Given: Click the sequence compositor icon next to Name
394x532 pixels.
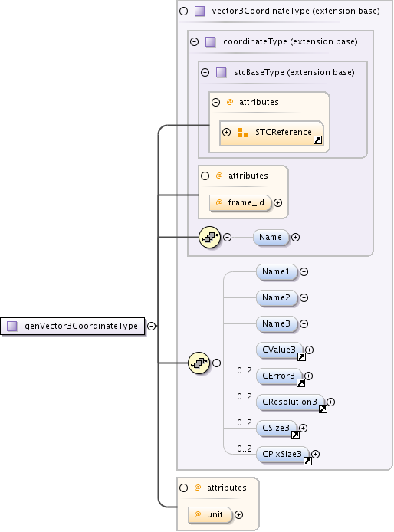Looking at the screenshot, I should coord(210,237).
